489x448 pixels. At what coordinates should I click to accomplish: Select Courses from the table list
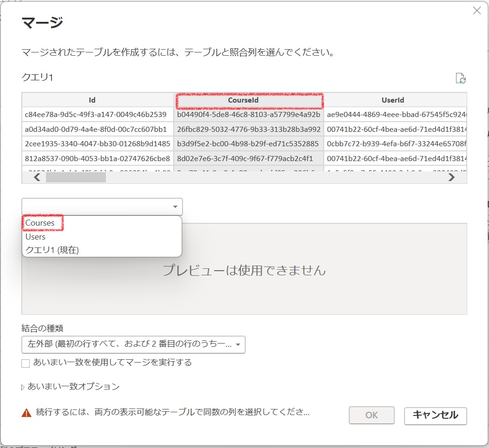[42, 223]
